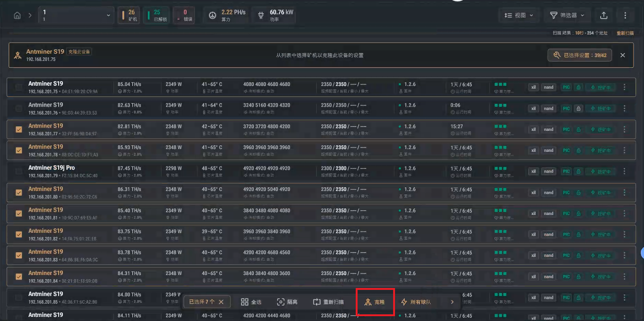Click the power plug icon
The height and width of the screenshot is (321, 644).
(x=261, y=16)
